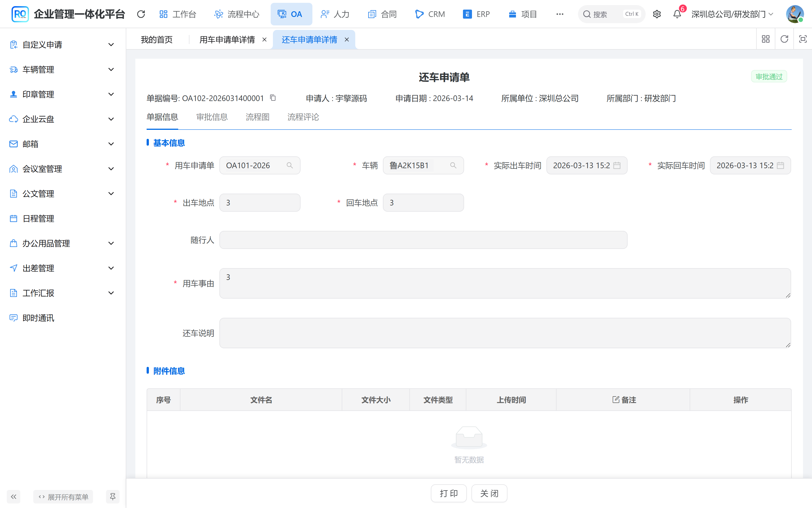Click the tab grid layout icon
This screenshot has height=508, width=812.
point(766,39)
